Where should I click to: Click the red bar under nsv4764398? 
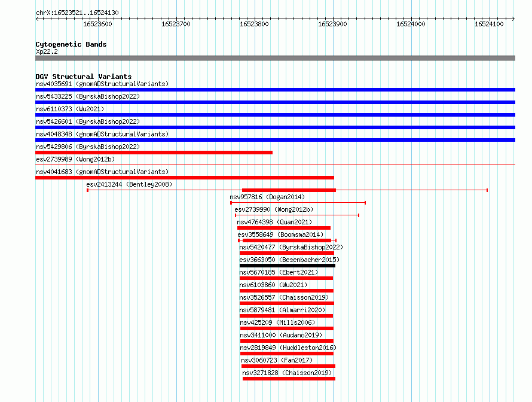pos(284,228)
